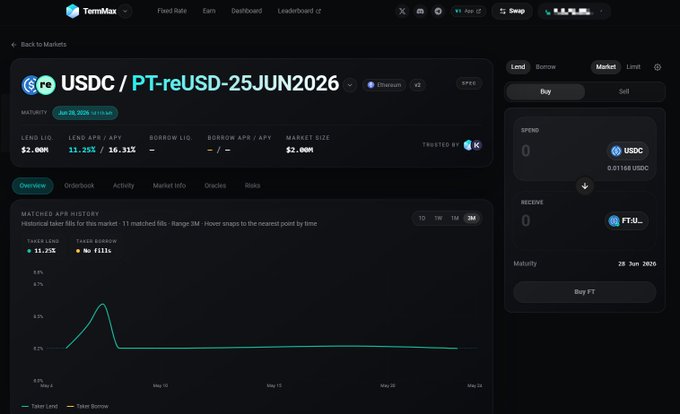Select the Sell side
The image size is (680, 414).
click(624, 91)
